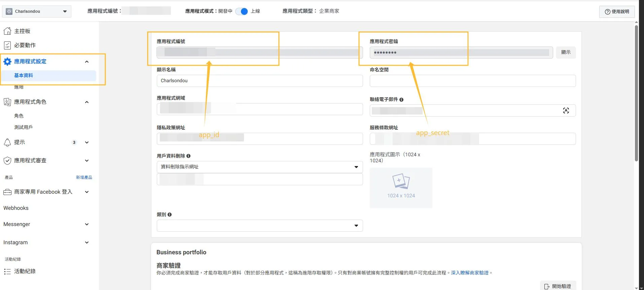Screen dimensions: 644x290
Task: Click the info icon beside 聯絡電子郵件
Action: tap(401, 100)
